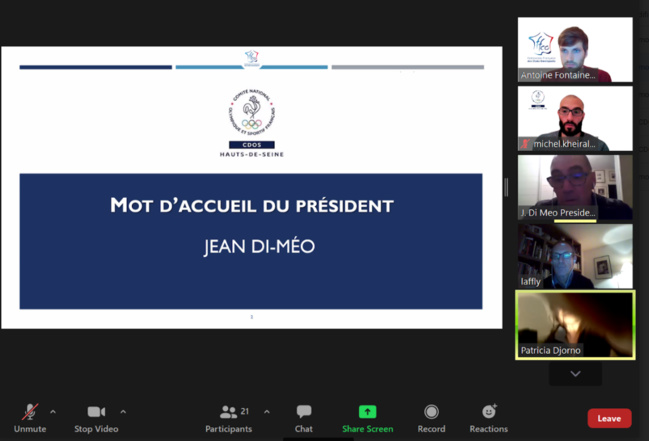The height and width of the screenshot is (441, 649).
Task: Show more participants with down chevron
Action: (x=575, y=374)
